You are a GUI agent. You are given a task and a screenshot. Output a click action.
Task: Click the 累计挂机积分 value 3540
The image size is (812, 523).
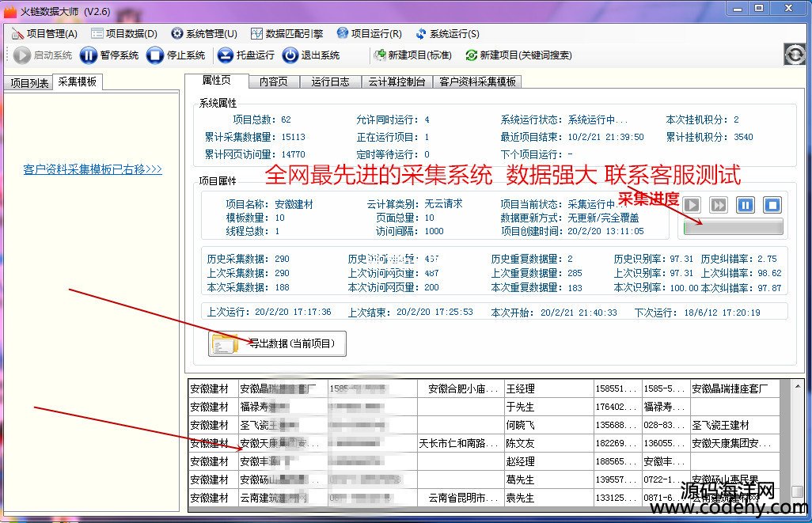coord(743,137)
